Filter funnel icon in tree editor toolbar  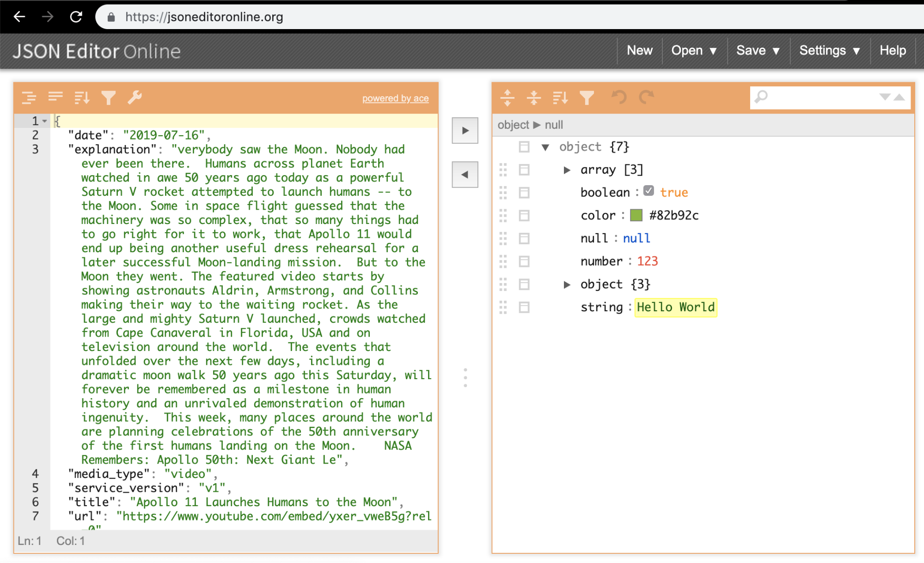point(587,97)
